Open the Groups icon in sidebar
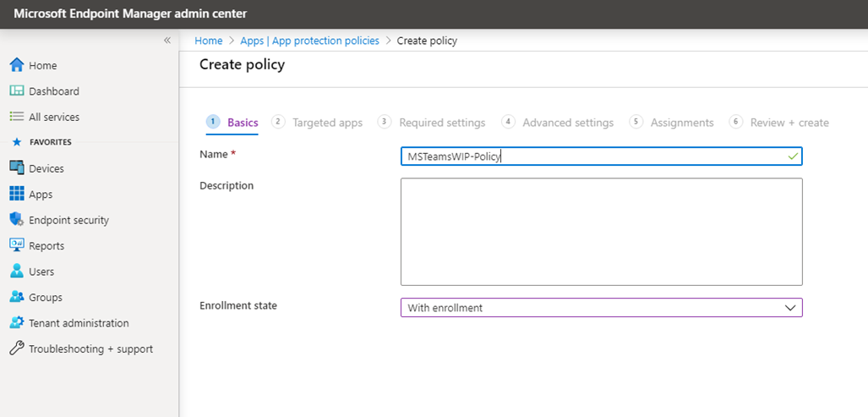 17,297
